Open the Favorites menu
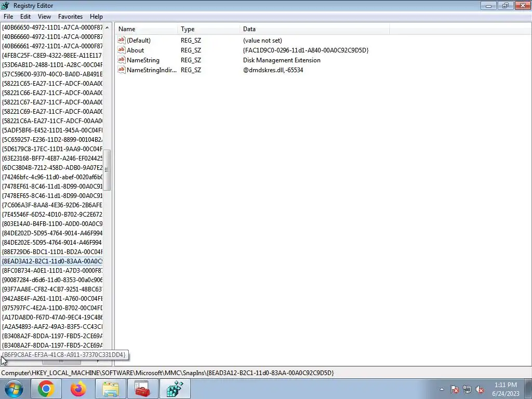This screenshot has width=532, height=399. (70, 17)
